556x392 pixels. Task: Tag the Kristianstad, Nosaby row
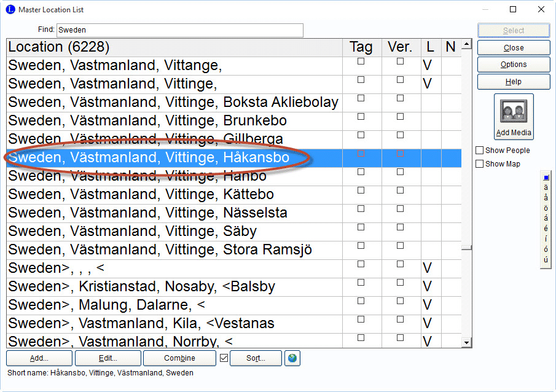(361, 283)
